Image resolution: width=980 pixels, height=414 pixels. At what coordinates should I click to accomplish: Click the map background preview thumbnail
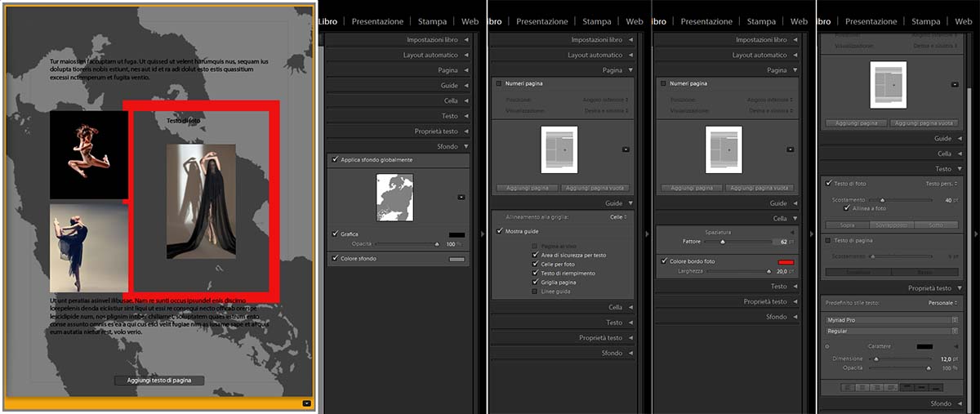coord(394,198)
